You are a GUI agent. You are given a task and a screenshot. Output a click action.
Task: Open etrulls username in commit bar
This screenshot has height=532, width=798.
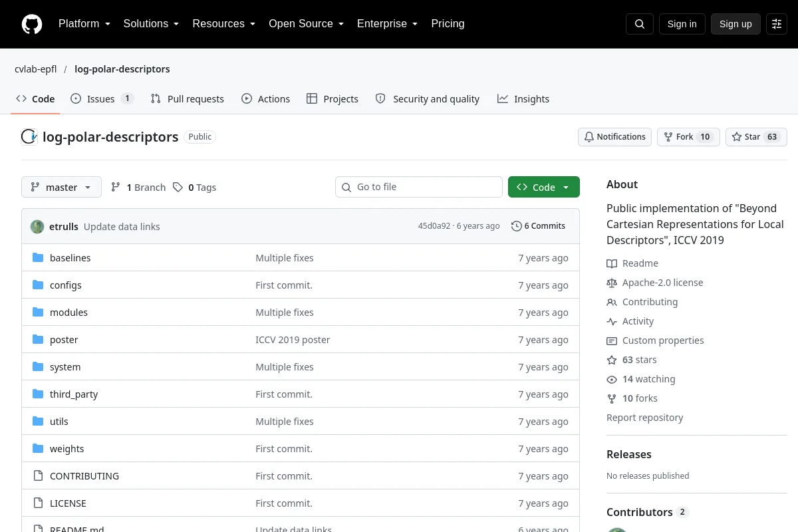click(x=64, y=227)
